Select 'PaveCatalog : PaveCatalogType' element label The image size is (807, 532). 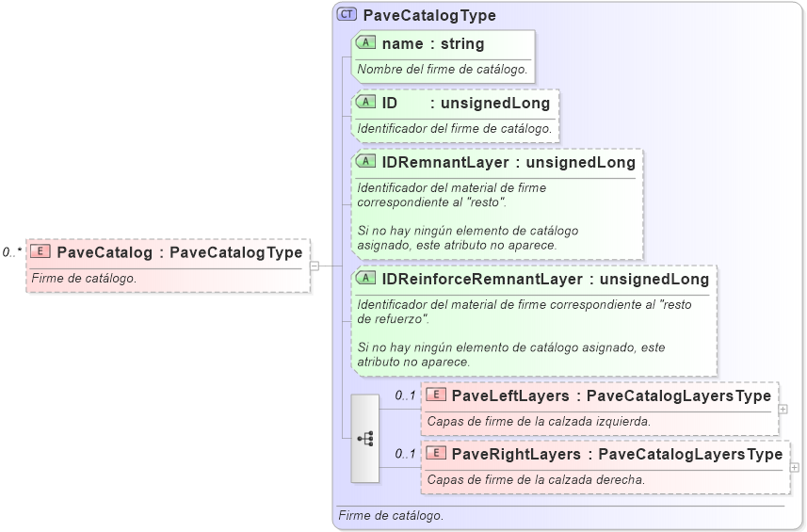[x=180, y=252]
